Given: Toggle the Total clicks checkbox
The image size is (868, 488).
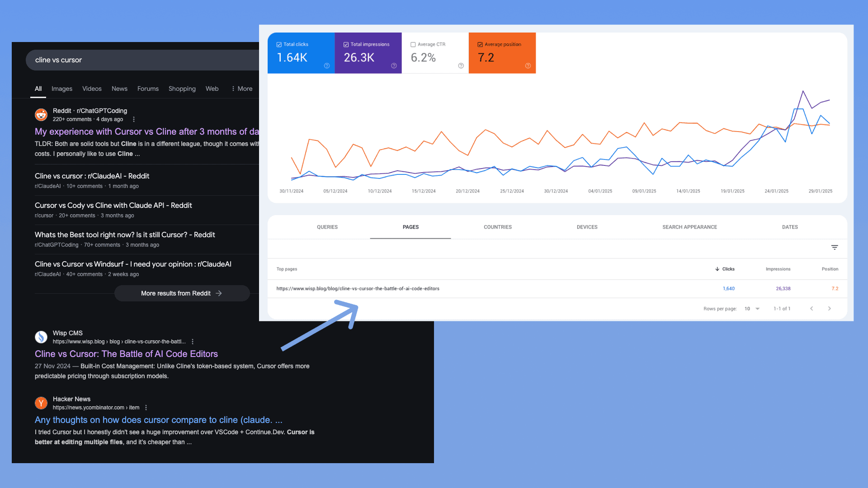Looking at the screenshot, I should click(x=279, y=45).
